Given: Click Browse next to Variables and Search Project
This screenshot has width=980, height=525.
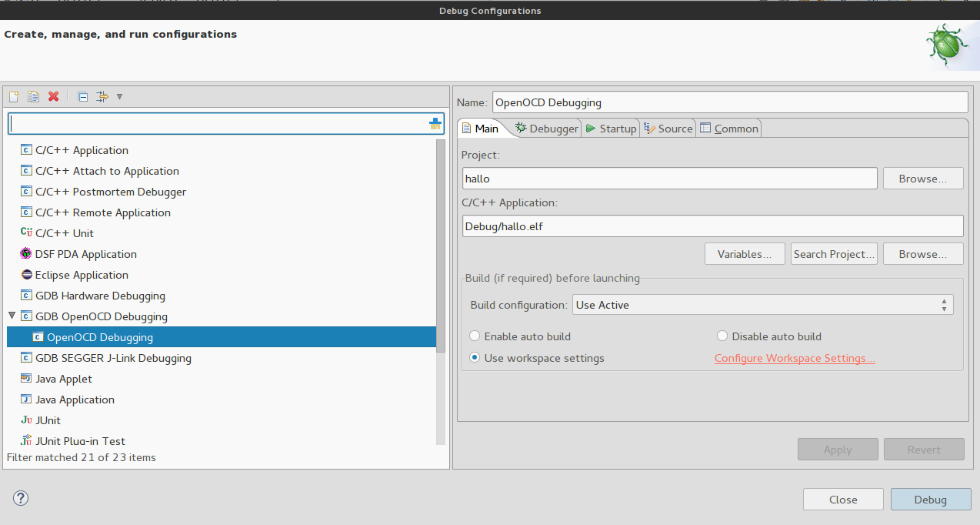Looking at the screenshot, I should click(923, 254).
